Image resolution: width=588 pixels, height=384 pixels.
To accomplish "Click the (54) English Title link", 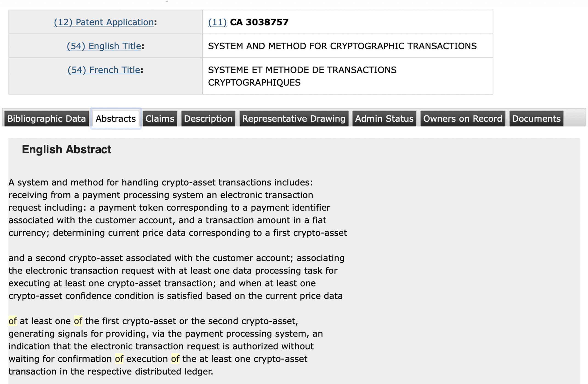I will (x=104, y=46).
